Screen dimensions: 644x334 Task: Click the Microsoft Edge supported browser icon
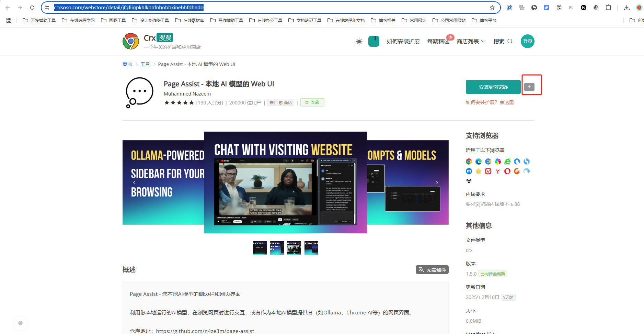point(479,162)
